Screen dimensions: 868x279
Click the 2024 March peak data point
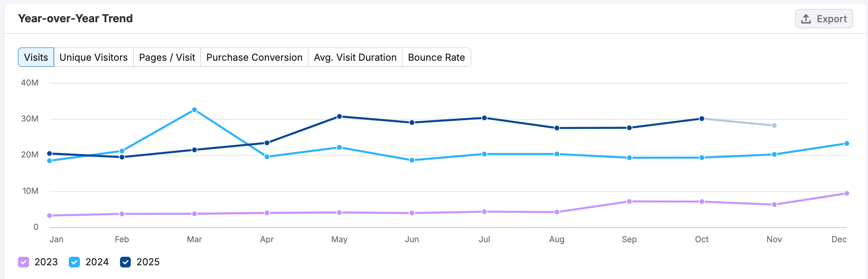pyautogui.click(x=194, y=110)
